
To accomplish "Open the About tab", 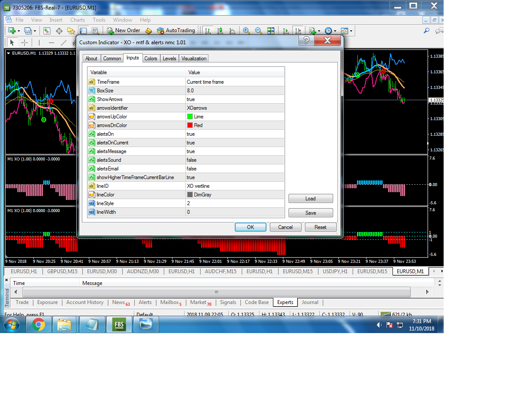I will pos(91,59).
